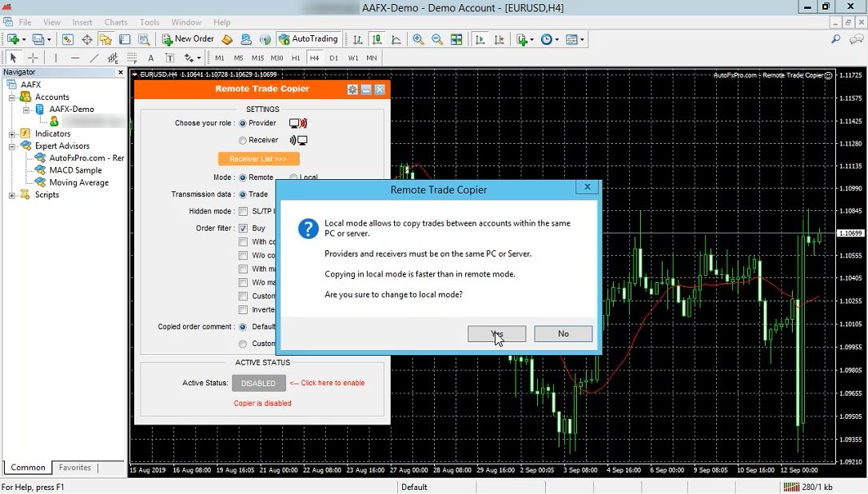This screenshot has height=494, width=868.
Task: Click the zoom in magnifier icon
Action: [x=418, y=39]
